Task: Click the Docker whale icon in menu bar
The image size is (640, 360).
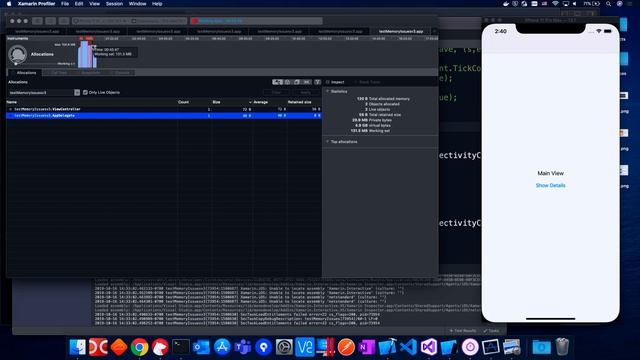Action: coord(506,4)
